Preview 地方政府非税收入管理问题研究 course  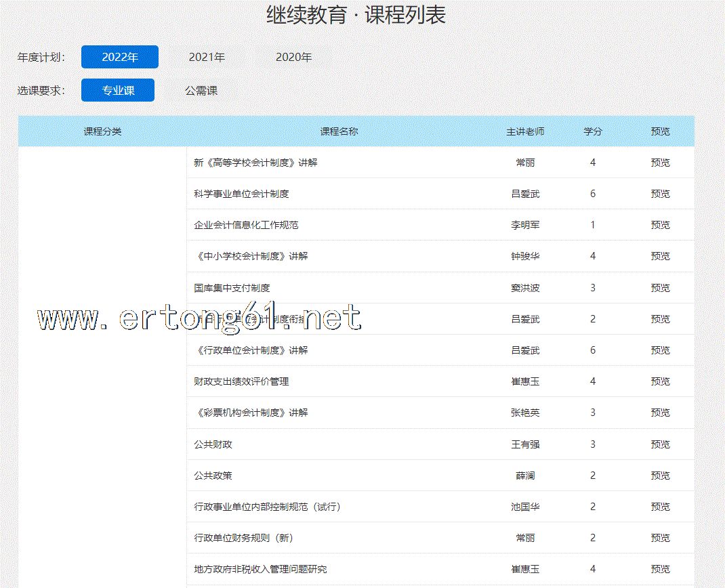(660, 569)
